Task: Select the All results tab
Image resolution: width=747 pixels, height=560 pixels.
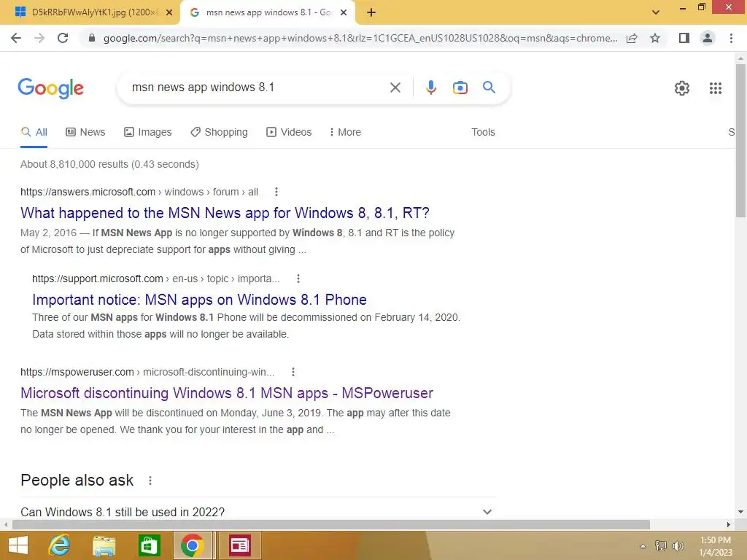Action: 34,133
